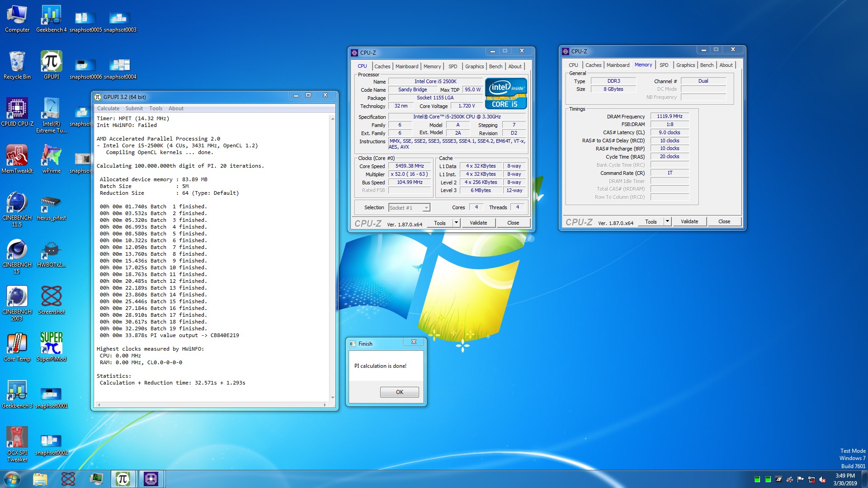This screenshot has width=868, height=488.
Task: Click CPU-Z icon in taskbar
Action: click(x=151, y=479)
